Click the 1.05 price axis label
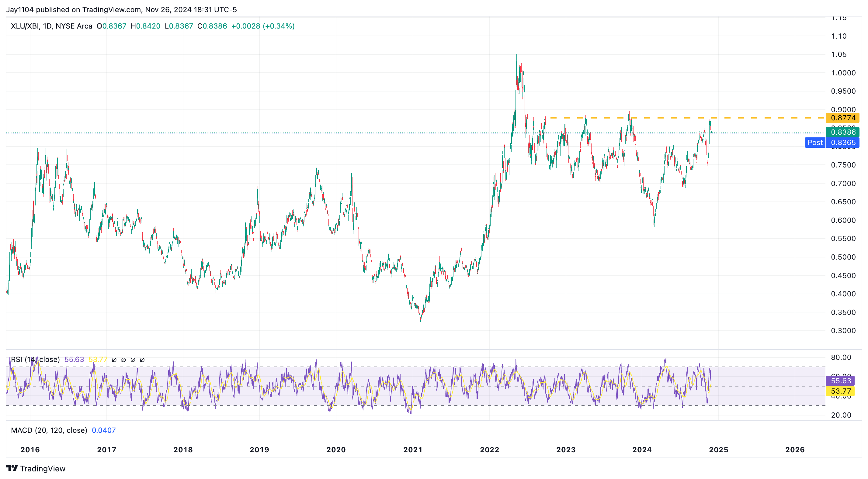Image resolution: width=868 pixels, height=479 pixels. [x=839, y=55]
